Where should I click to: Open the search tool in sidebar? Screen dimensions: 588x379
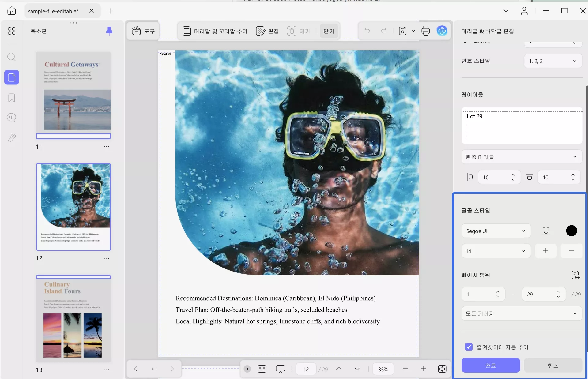[11, 57]
